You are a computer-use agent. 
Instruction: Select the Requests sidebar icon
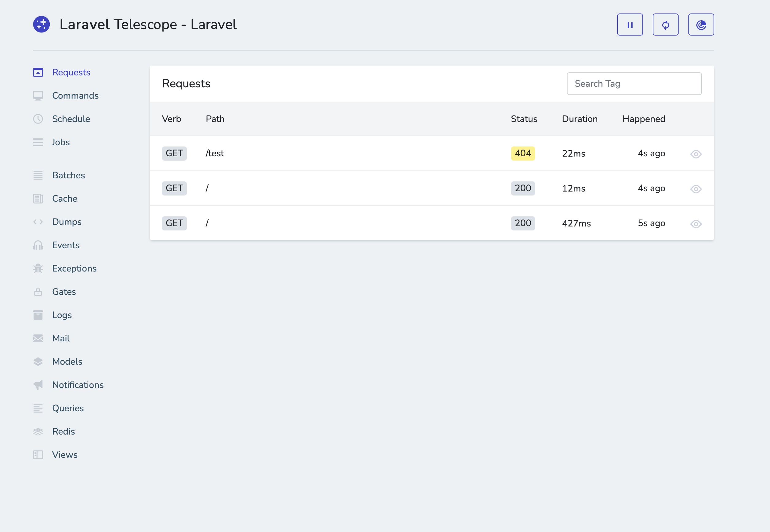[38, 72]
